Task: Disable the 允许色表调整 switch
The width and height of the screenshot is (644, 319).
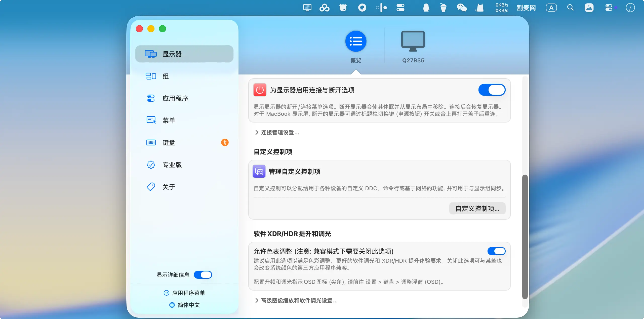Action: click(496, 251)
